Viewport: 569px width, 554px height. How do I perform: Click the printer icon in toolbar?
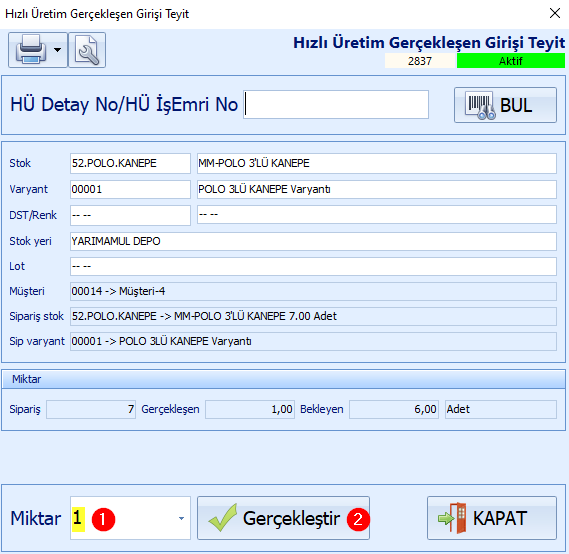tap(31, 50)
